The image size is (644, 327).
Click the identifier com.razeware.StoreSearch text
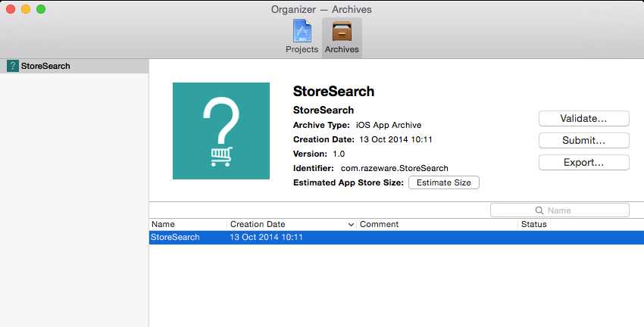(394, 168)
